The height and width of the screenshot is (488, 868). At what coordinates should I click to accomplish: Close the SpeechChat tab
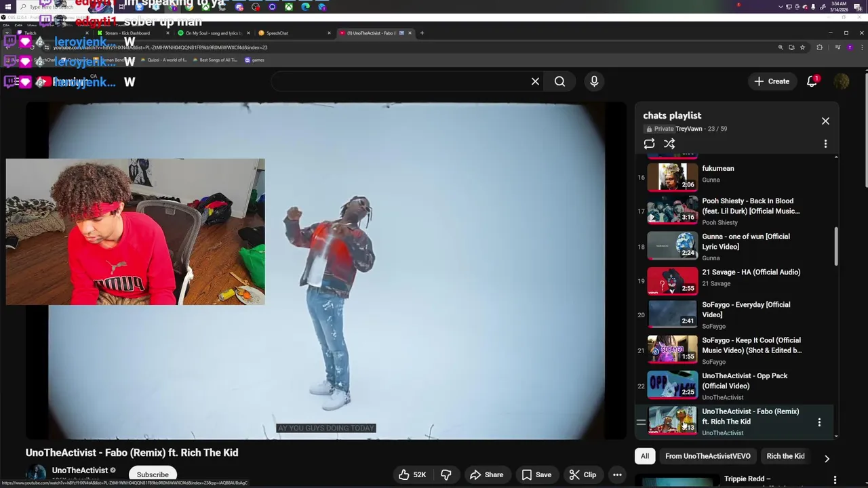pos(330,33)
